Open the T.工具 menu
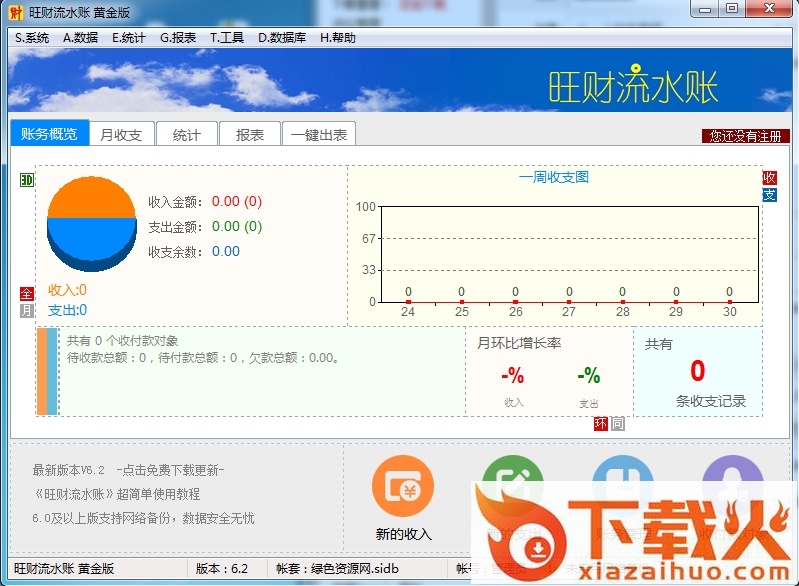799x586 pixels. tap(227, 38)
